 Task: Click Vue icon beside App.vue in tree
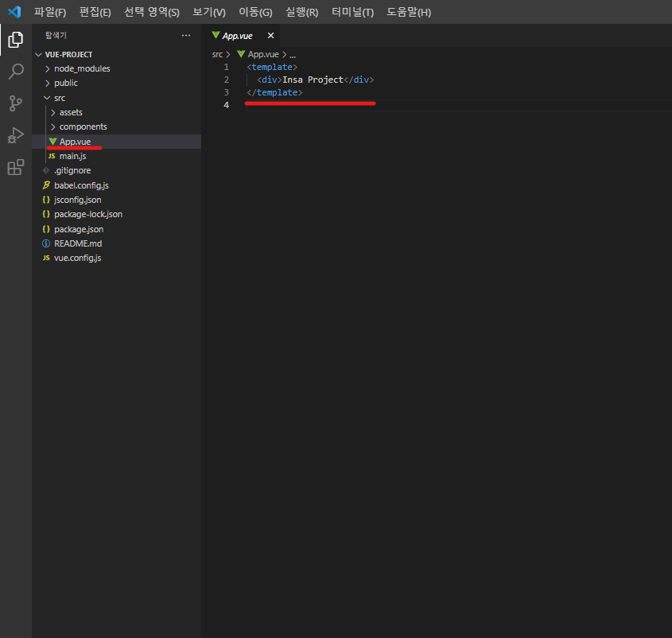click(52, 141)
